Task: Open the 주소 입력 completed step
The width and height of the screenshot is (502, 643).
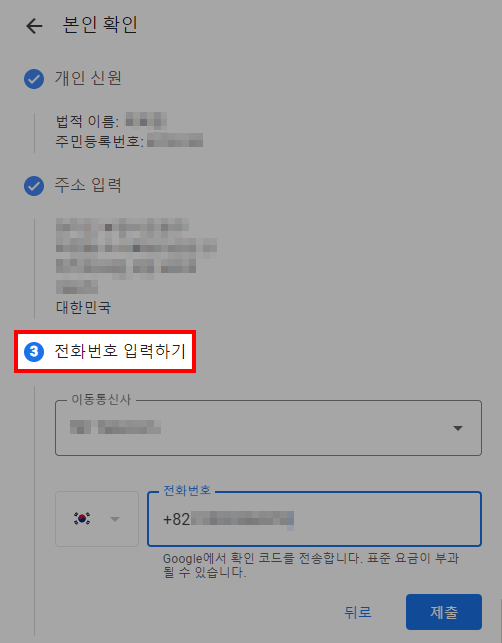Action: coord(88,185)
